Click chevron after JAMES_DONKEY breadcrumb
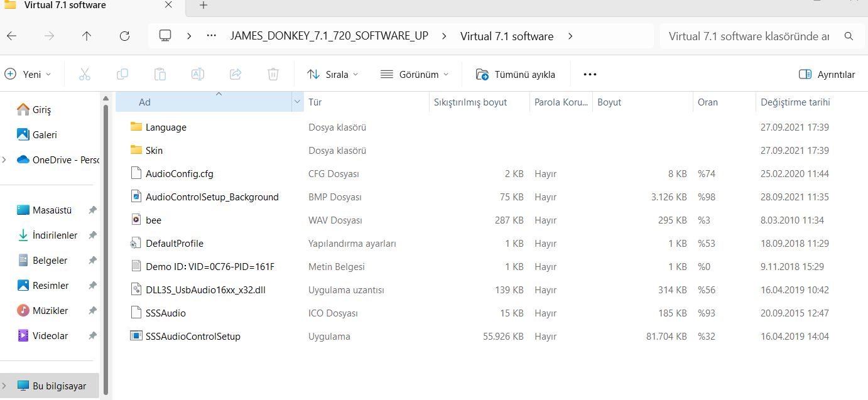Image resolution: width=868 pixels, height=400 pixels. click(x=445, y=36)
